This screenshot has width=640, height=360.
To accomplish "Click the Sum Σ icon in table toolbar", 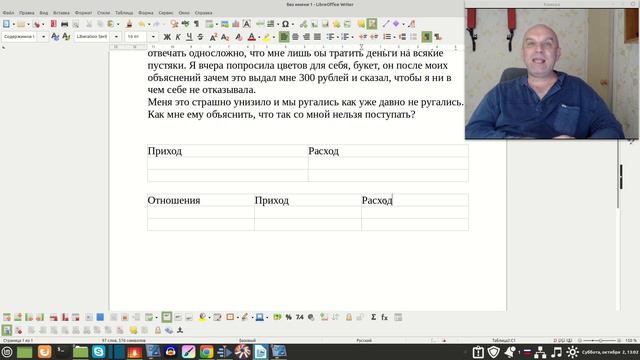I will tap(373, 317).
